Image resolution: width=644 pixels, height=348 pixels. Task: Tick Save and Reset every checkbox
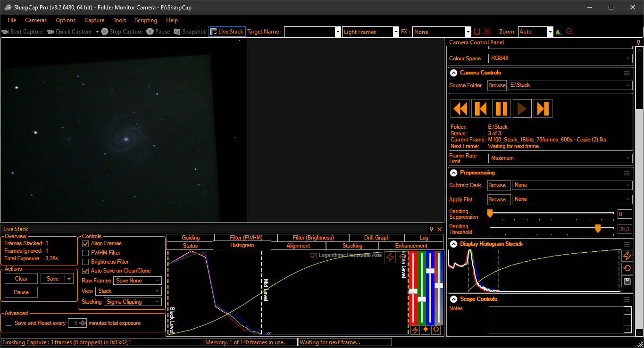tap(9, 323)
